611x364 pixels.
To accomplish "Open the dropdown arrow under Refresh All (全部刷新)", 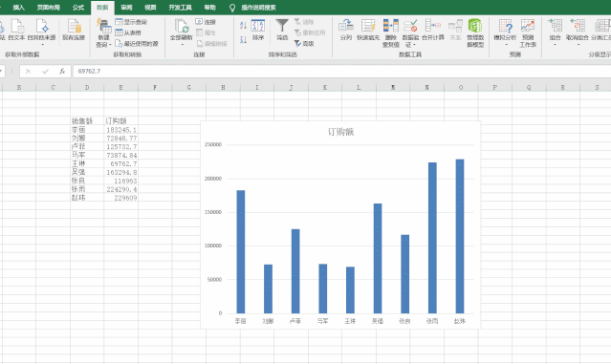I will tap(182, 45).
